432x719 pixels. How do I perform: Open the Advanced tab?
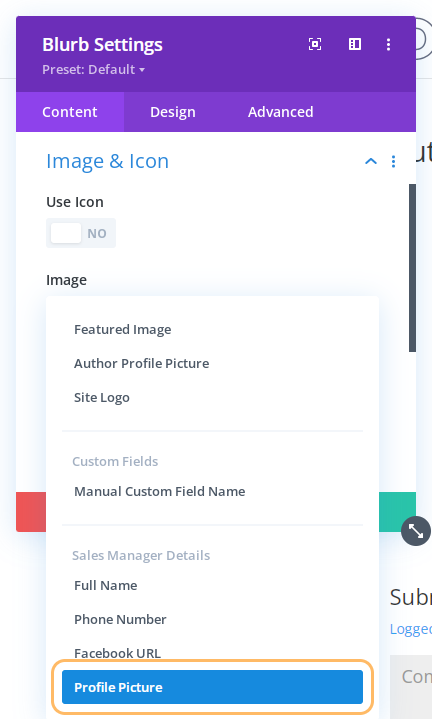click(281, 112)
